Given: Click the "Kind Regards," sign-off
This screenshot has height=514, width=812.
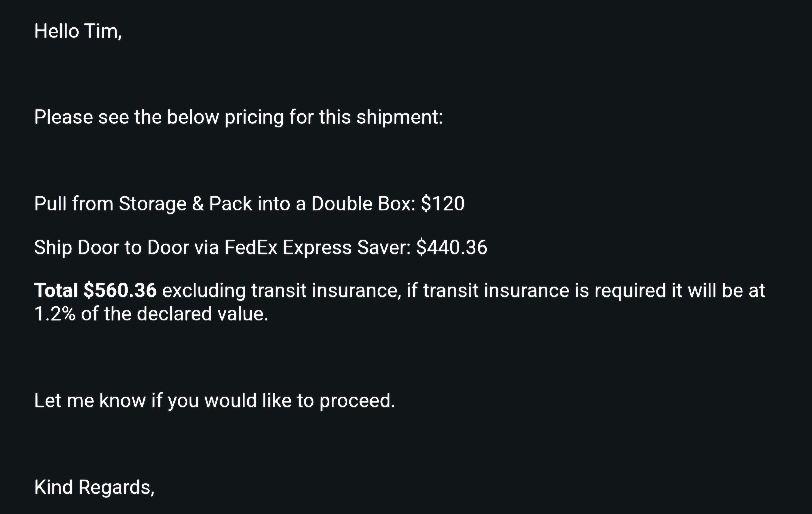Looking at the screenshot, I should tap(94, 487).
